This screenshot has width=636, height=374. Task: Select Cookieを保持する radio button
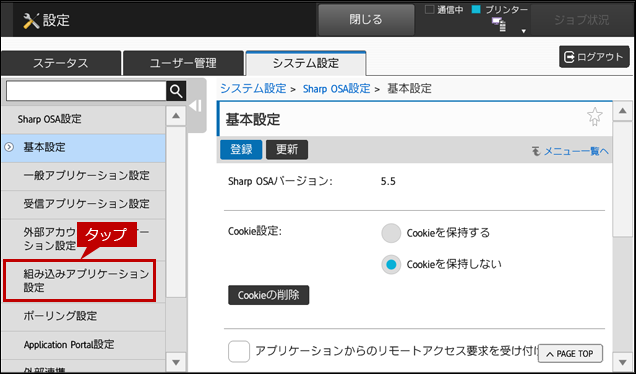(391, 233)
